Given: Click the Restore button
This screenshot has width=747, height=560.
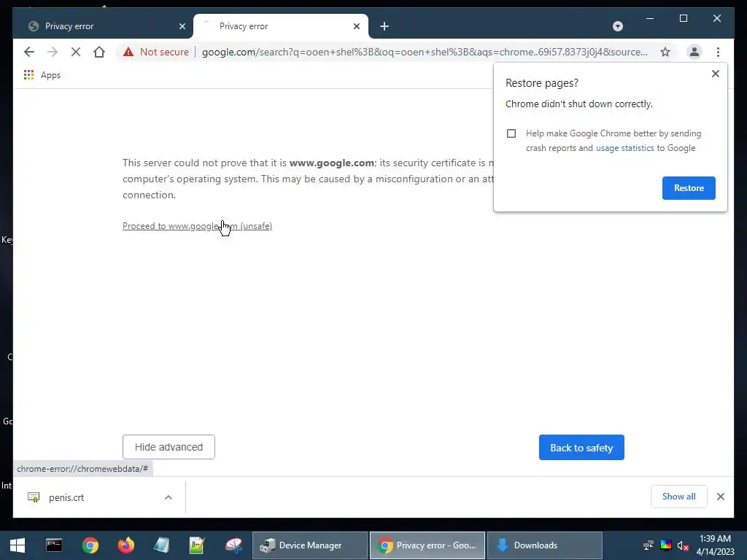Looking at the screenshot, I should [x=689, y=188].
